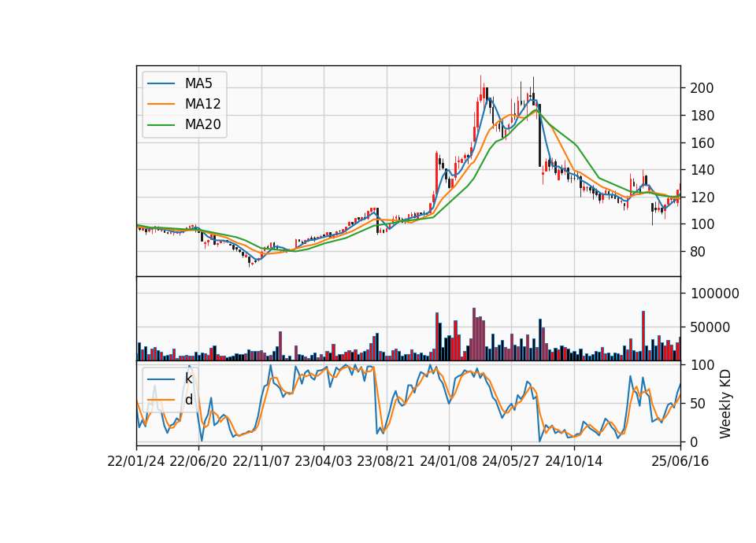Click the 24/05/27 date tick label
Screen dimensions: 756x543
[511, 462]
